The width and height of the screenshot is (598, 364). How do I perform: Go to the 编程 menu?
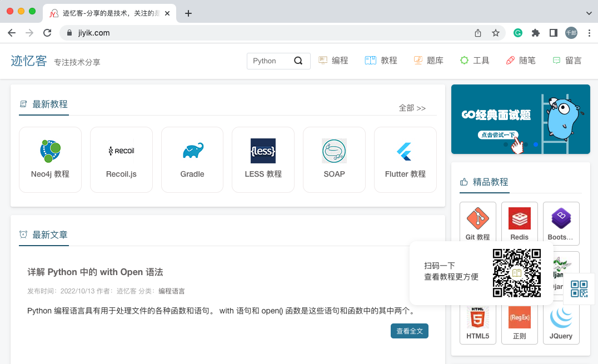click(333, 60)
